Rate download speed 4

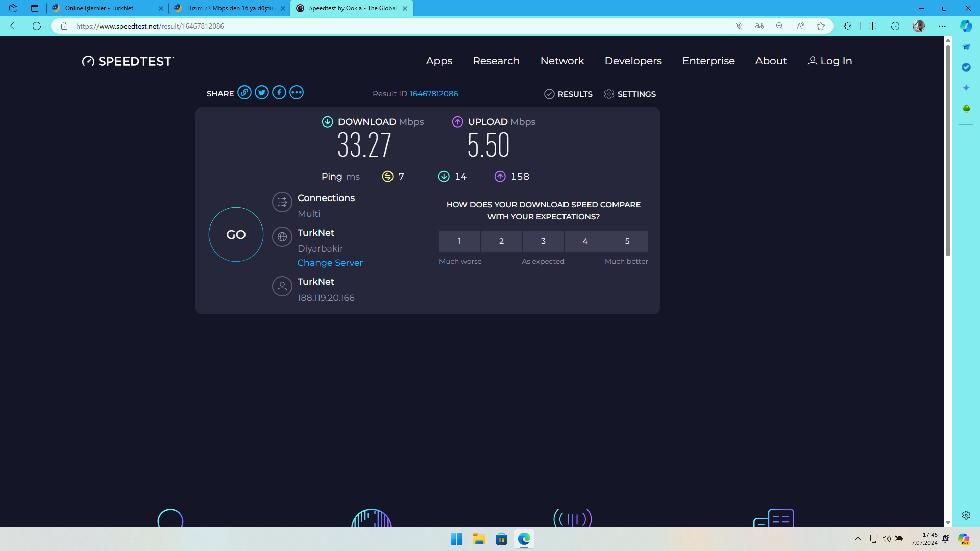[x=585, y=241]
